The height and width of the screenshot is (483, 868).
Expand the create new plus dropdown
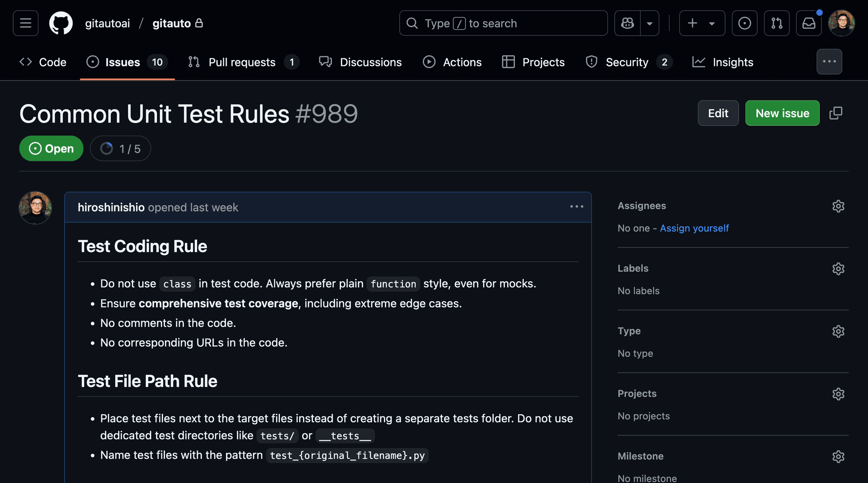(x=702, y=23)
